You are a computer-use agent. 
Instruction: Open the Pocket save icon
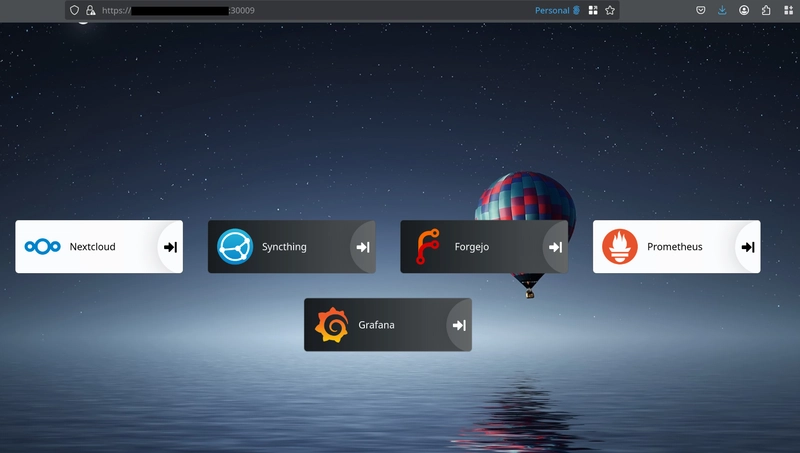701,10
